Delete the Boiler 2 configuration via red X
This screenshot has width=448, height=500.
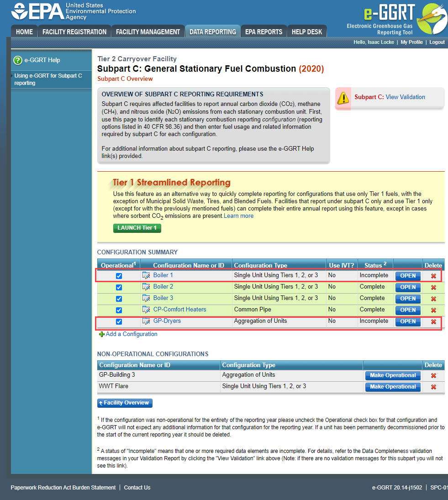point(434,288)
